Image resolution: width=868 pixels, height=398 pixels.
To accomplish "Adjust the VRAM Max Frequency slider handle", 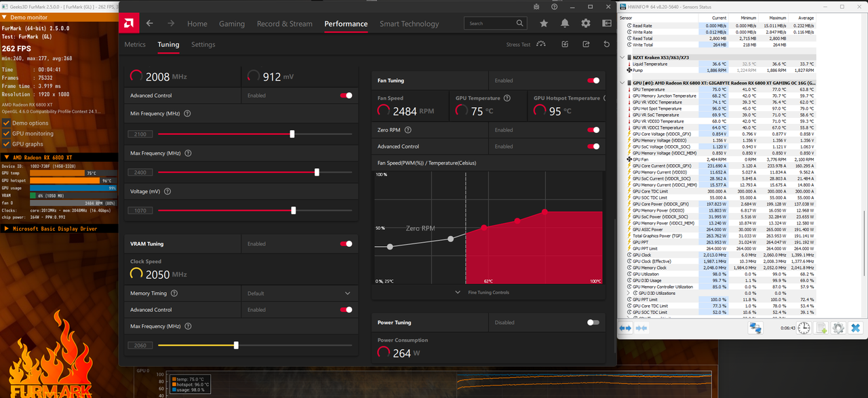I will (236, 345).
